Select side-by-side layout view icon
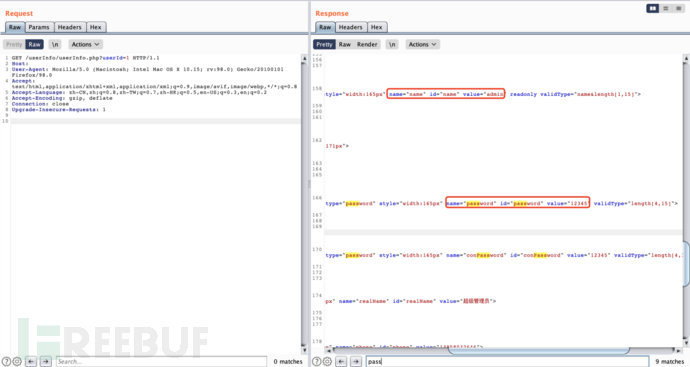 click(x=653, y=8)
